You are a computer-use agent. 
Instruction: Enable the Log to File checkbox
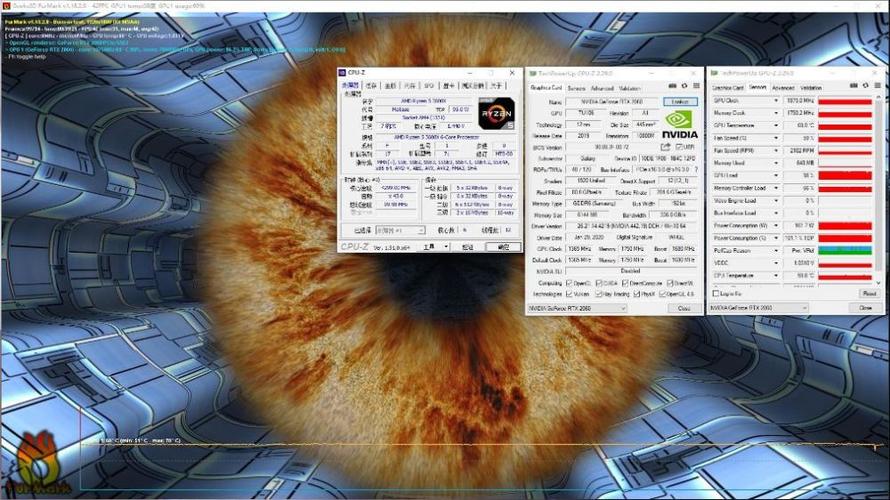pyautogui.click(x=716, y=293)
